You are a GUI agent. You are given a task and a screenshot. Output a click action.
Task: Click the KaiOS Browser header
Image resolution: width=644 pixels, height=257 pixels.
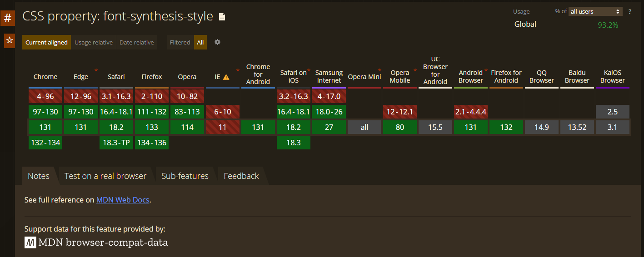point(613,76)
